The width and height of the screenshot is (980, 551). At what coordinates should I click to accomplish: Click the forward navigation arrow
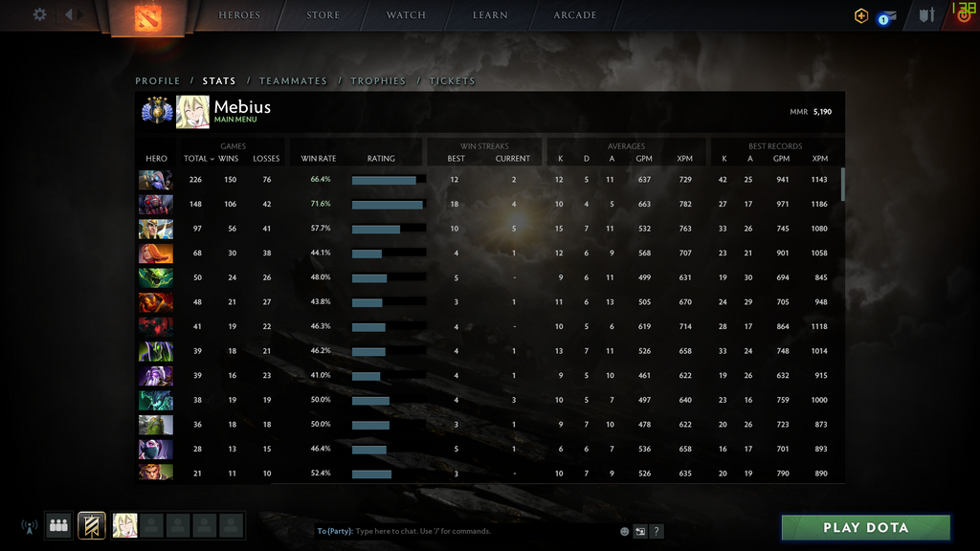point(80,14)
